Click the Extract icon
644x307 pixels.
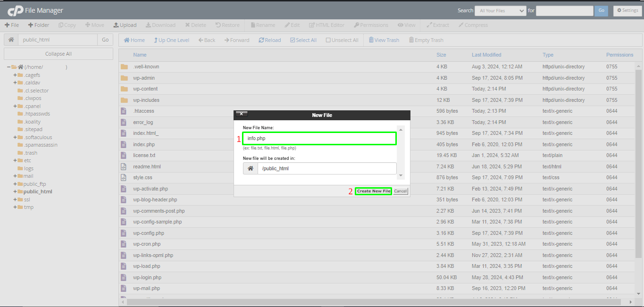(437, 25)
